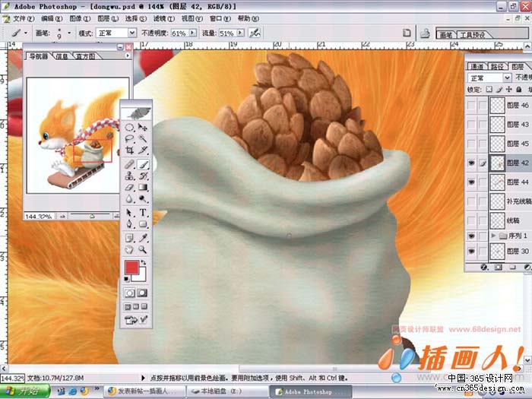The width and height of the screenshot is (532, 399).
Task: Reset default colors small black-white icon
Action: tap(127, 279)
